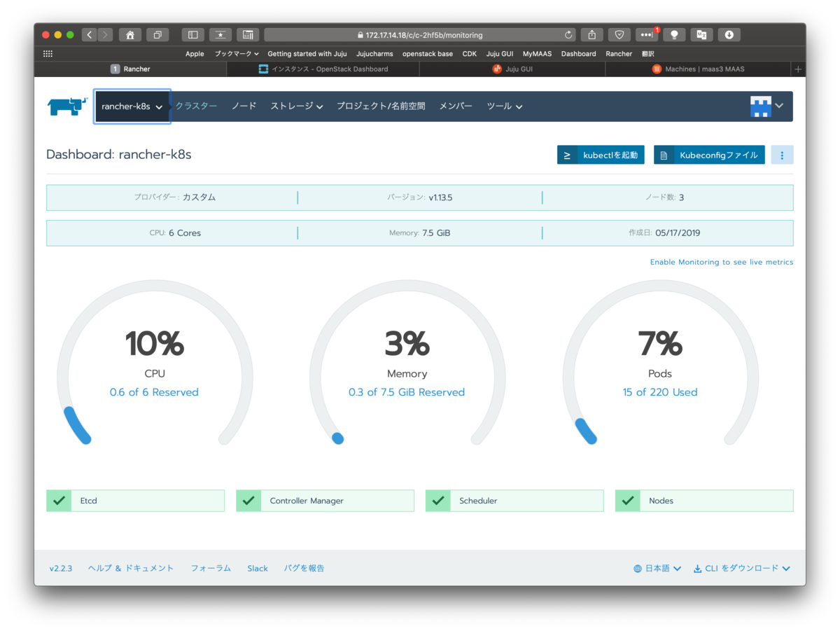The image size is (840, 631).
Task: Add a new Safari tab
Action: tap(798, 69)
